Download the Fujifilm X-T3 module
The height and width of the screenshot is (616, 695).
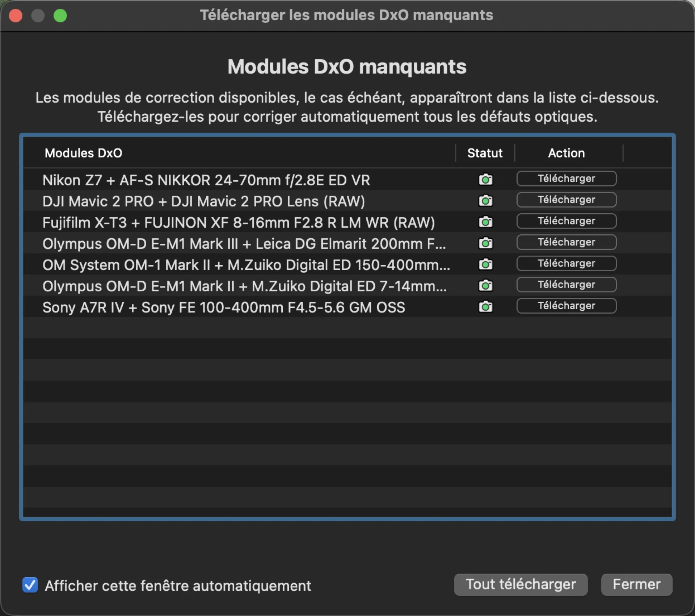pyautogui.click(x=566, y=221)
